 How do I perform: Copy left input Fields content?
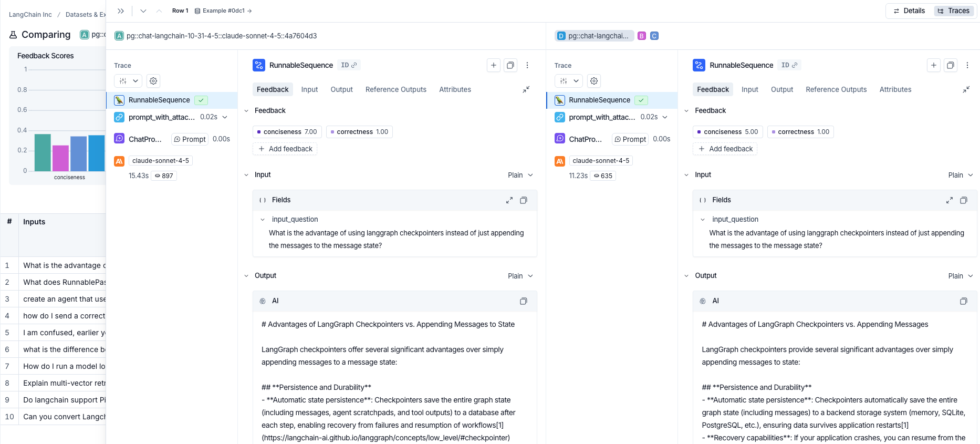[524, 200]
